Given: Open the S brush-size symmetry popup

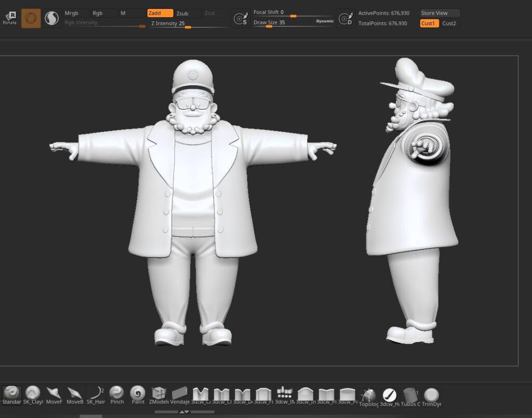Looking at the screenshot, I should (240, 19).
